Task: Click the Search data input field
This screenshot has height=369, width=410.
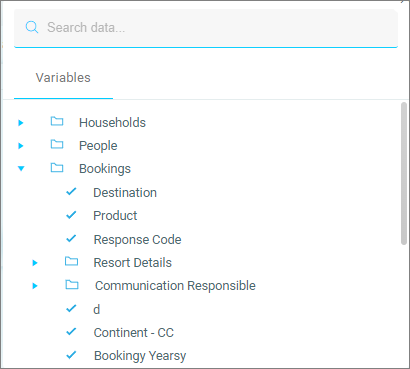Action: [x=206, y=28]
